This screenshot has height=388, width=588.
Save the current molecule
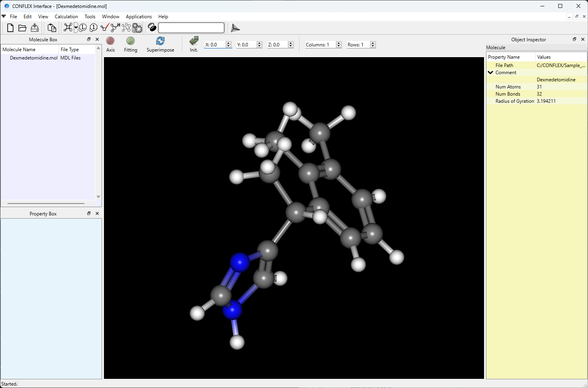(x=35, y=28)
